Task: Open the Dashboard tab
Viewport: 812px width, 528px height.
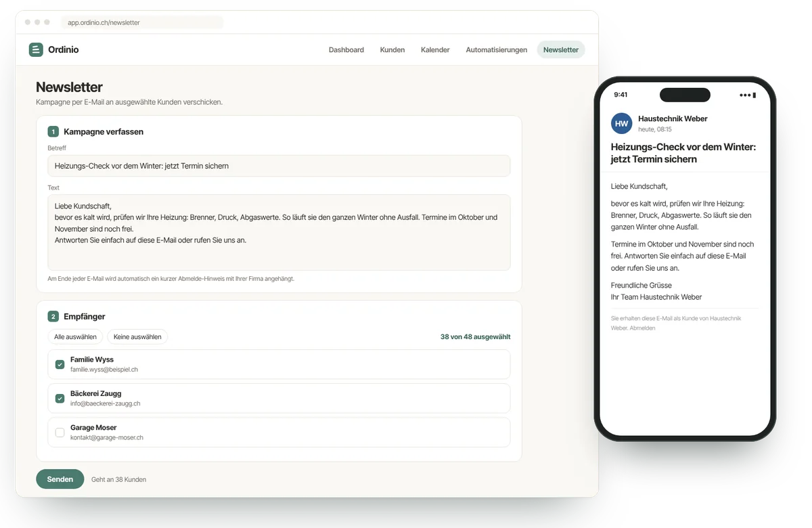Action: [x=346, y=49]
